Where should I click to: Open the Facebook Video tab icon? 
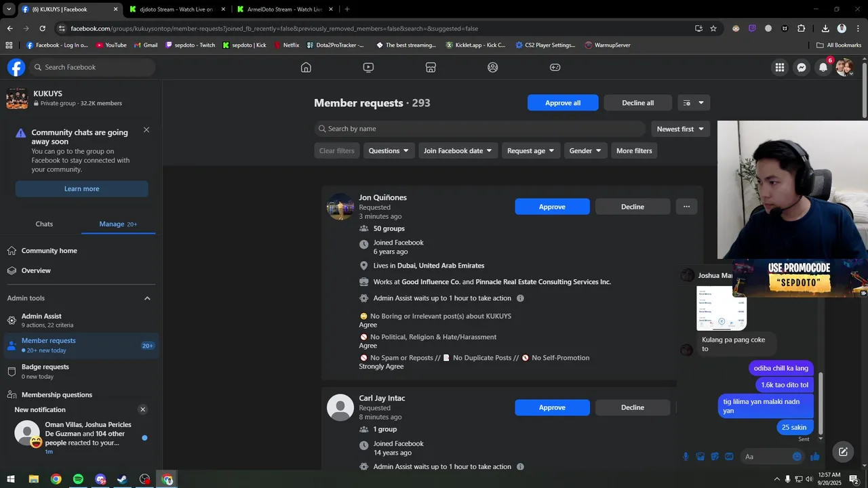point(368,67)
